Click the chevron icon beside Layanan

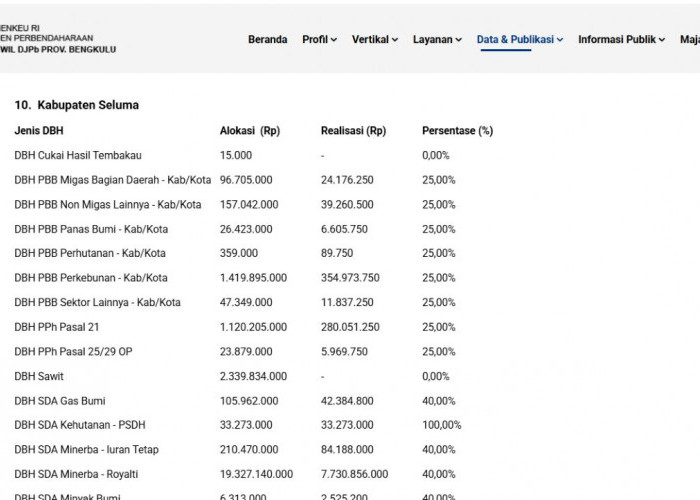point(458,40)
